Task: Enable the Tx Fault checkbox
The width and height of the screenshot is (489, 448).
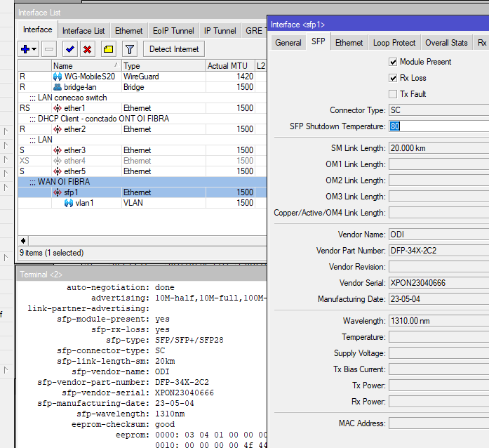Action: tap(394, 94)
